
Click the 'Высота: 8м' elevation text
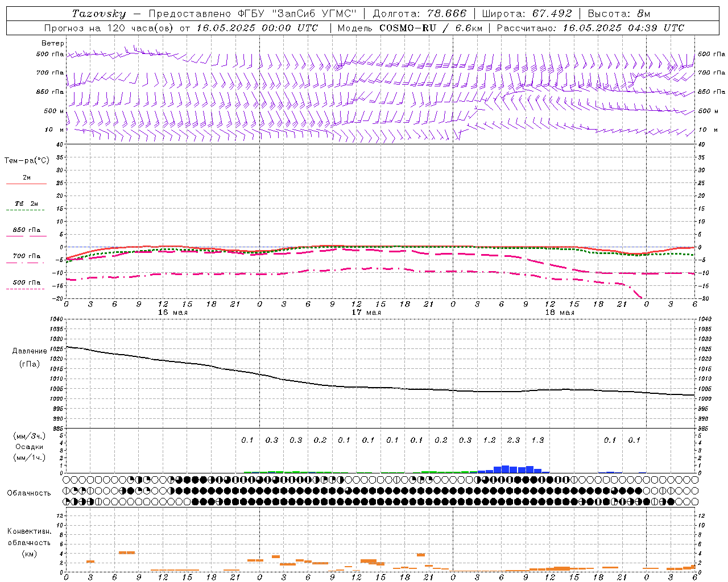pos(619,14)
